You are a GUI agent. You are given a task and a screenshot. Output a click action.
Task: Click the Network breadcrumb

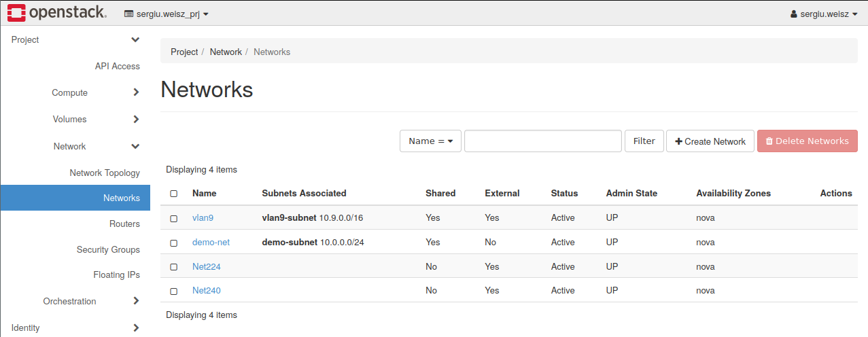[226, 52]
